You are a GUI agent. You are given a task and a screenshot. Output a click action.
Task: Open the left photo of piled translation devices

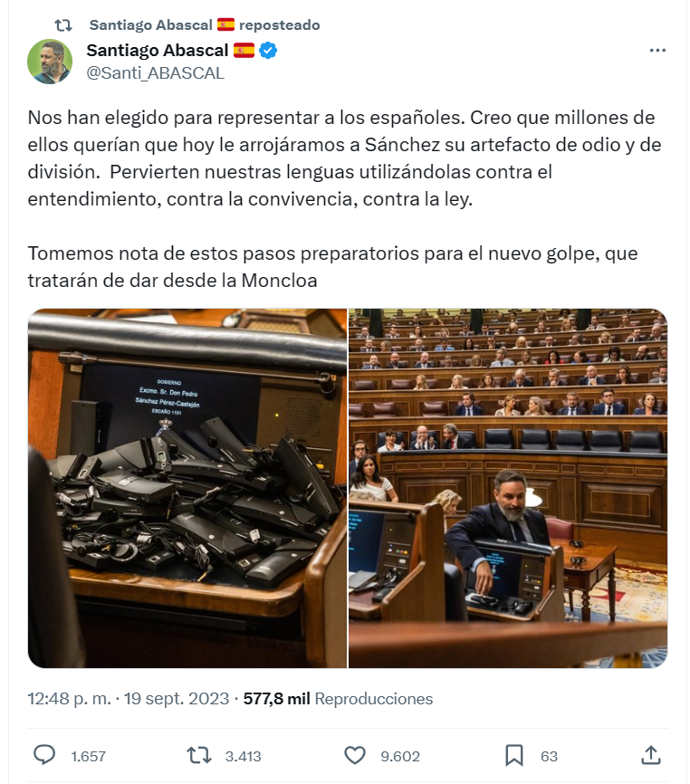click(187, 488)
